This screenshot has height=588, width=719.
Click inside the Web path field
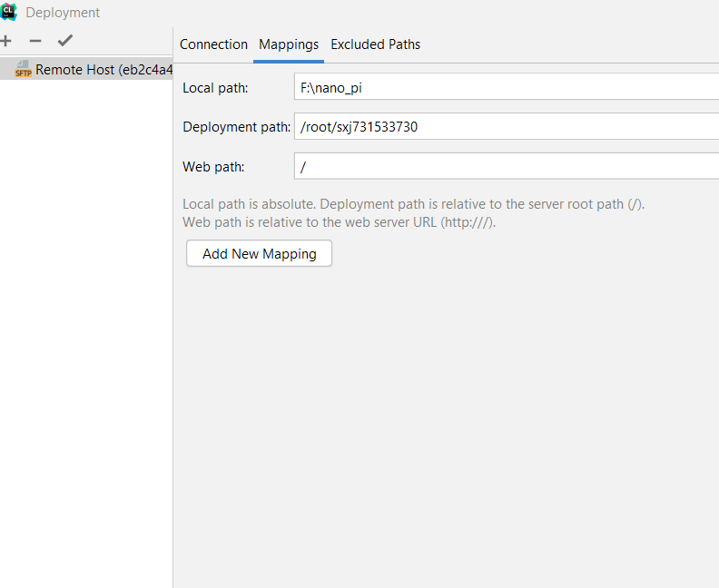click(x=505, y=167)
